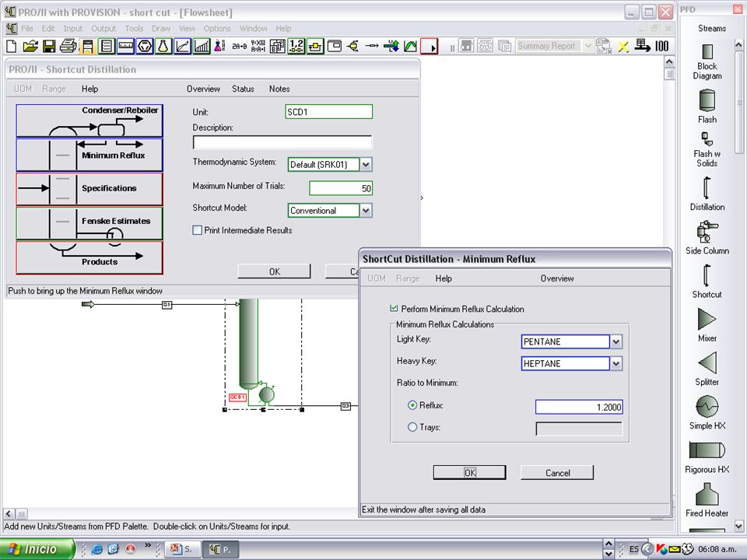Select the Trays ratio radio button
The height and width of the screenshot is (560, 747).
(x=412, y=427)
